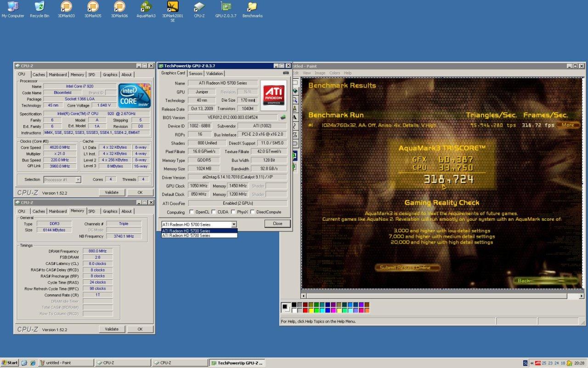Click the Close button in GPU-Z
The image size is (588, 368).
point(277,224)
